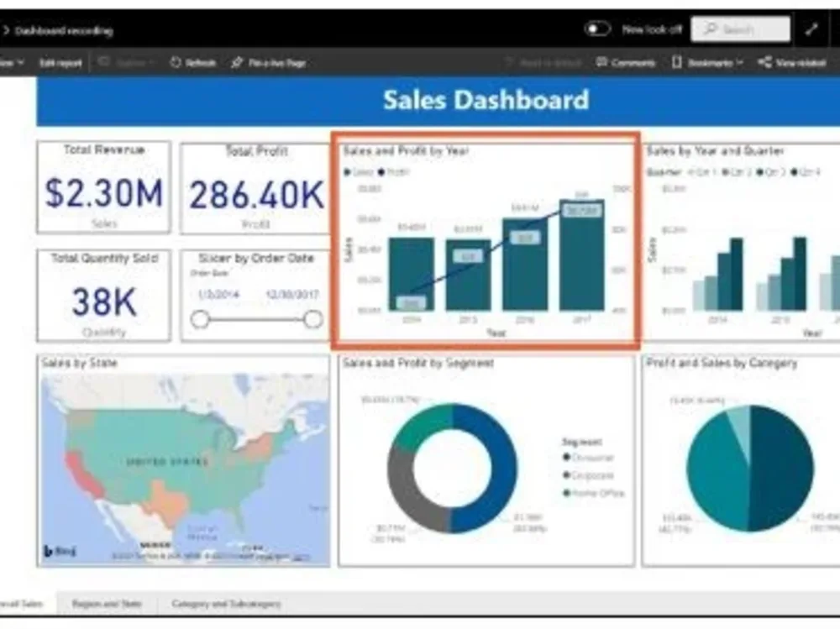This screenshot has height=629, width=840.
Task: Click the fullscreen diagonal arrow icon top right
Action: [x=811, y=29]
